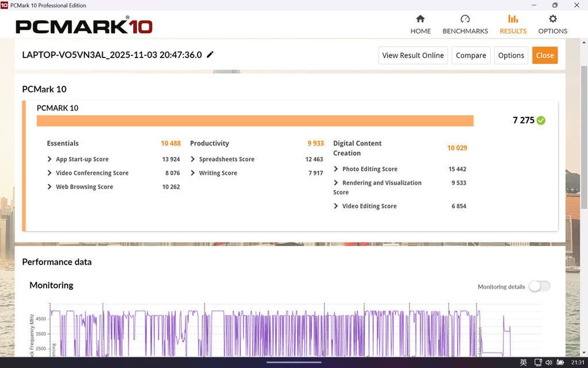Click the PCMark 10 logo
This screenshot has height=368, width=588.
coord(84,26)
